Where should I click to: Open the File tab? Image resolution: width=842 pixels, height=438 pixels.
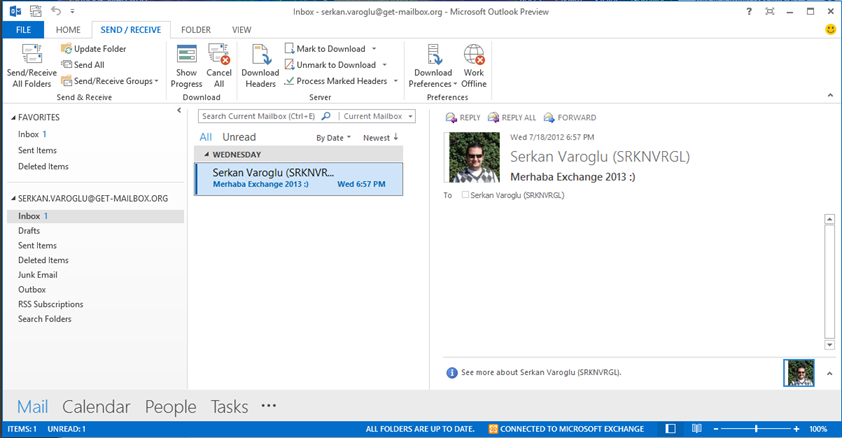23,30
